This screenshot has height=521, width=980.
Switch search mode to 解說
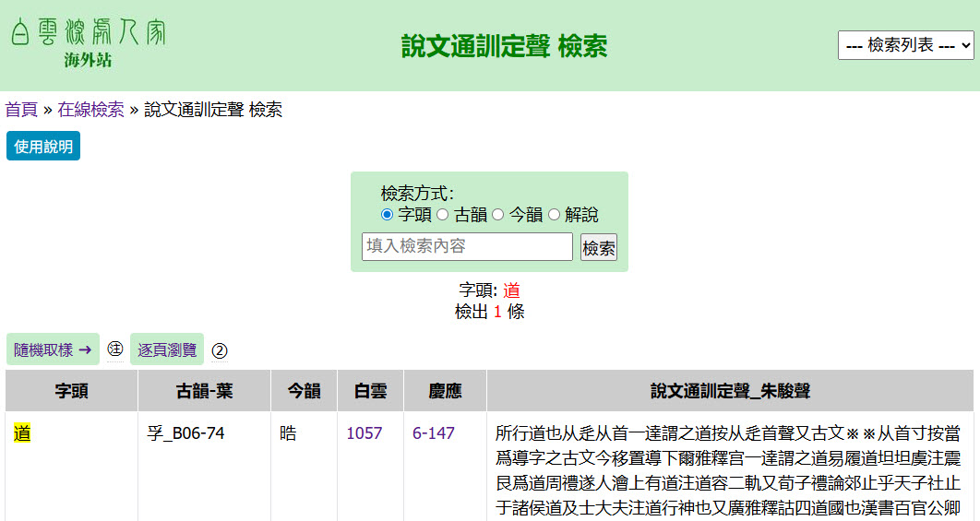(x=555, y=215)
